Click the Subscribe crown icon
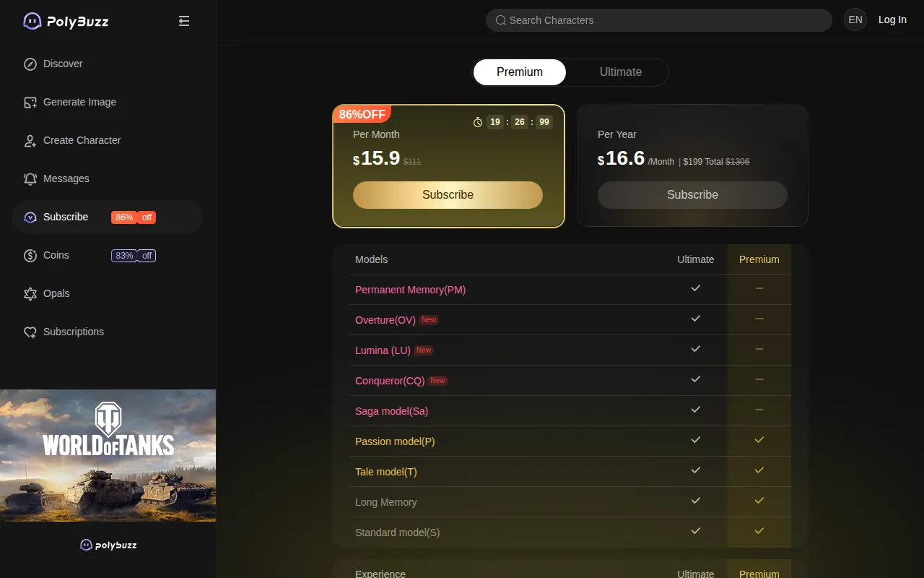Image resolution: width=924 pixels, height=578 pixels. coord(30,217)
